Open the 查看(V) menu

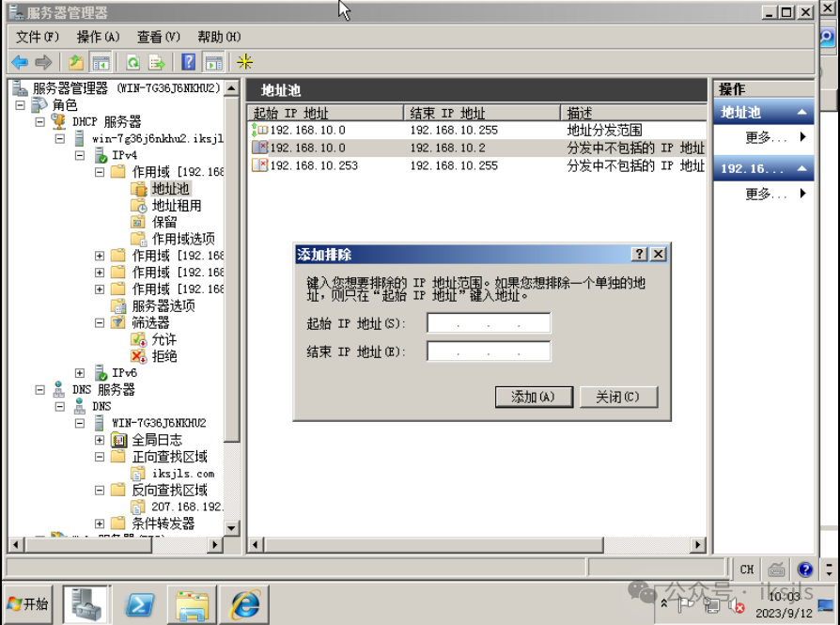[x=159, y=37]
